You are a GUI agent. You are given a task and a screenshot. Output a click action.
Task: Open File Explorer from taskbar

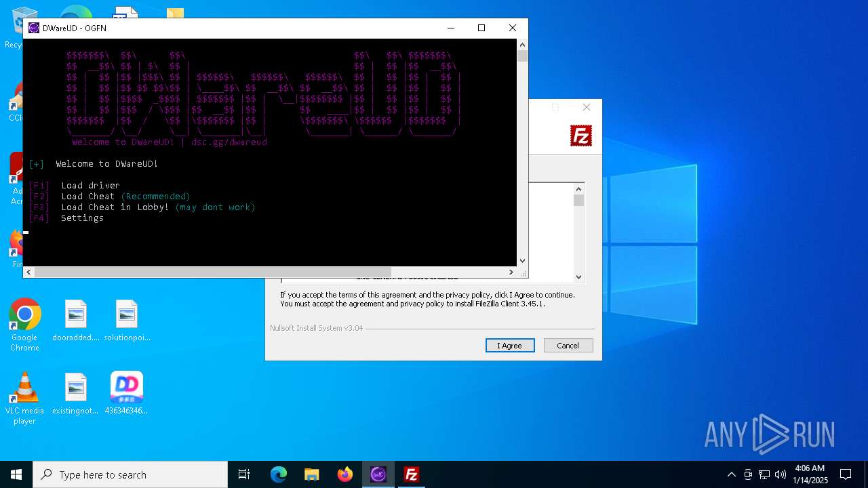pyautogui.click(x=312, y=474)
